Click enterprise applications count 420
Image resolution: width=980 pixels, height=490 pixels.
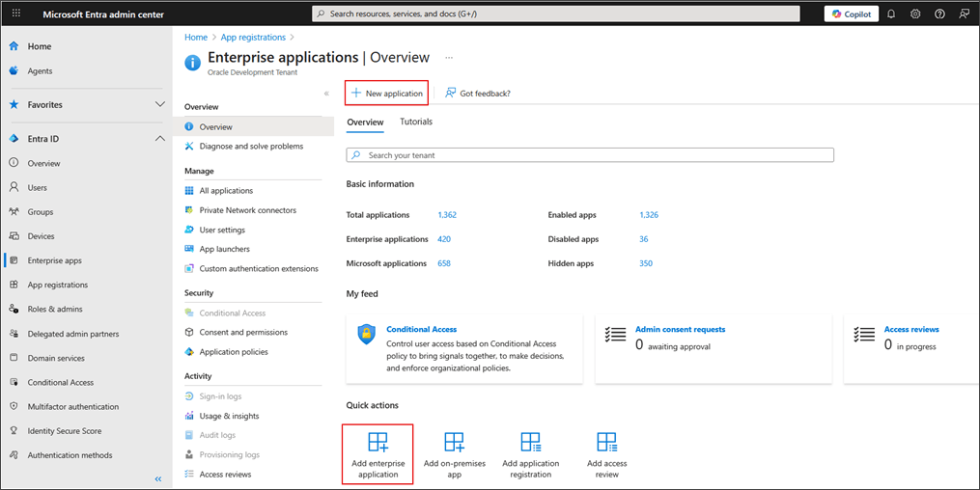tap(444, 239)
